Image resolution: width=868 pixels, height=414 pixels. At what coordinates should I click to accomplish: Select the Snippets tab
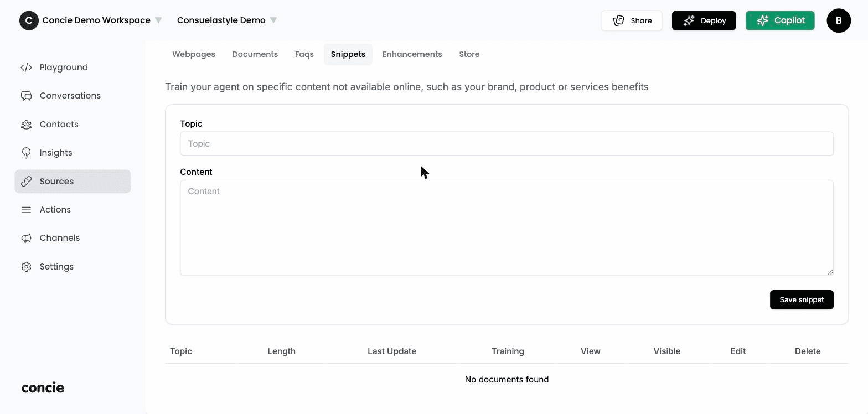pyautogui.click(x=348, y=54)
